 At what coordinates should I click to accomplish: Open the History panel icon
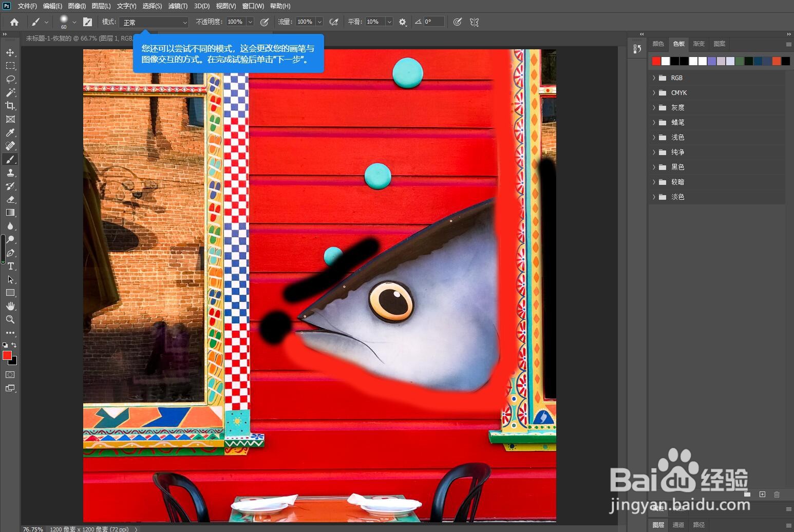[637, 49]
